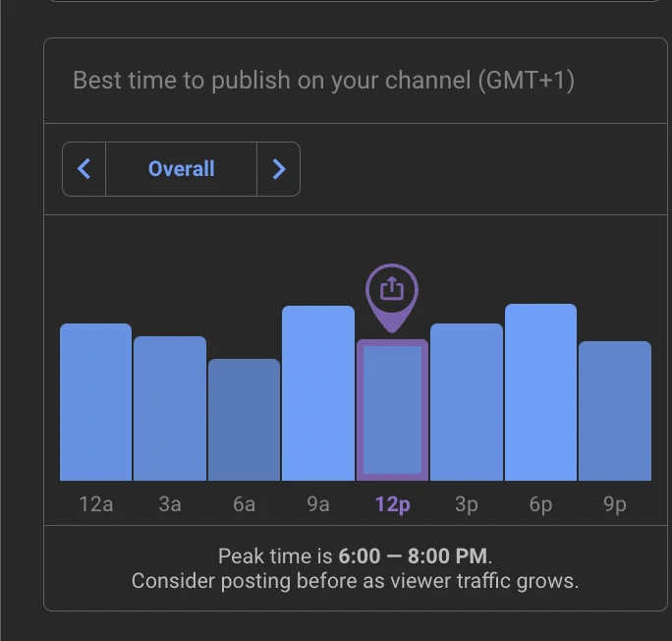Click the 3a bar in the chart
The height and width of the screenshot is (641, 672).
coord(170,408)
